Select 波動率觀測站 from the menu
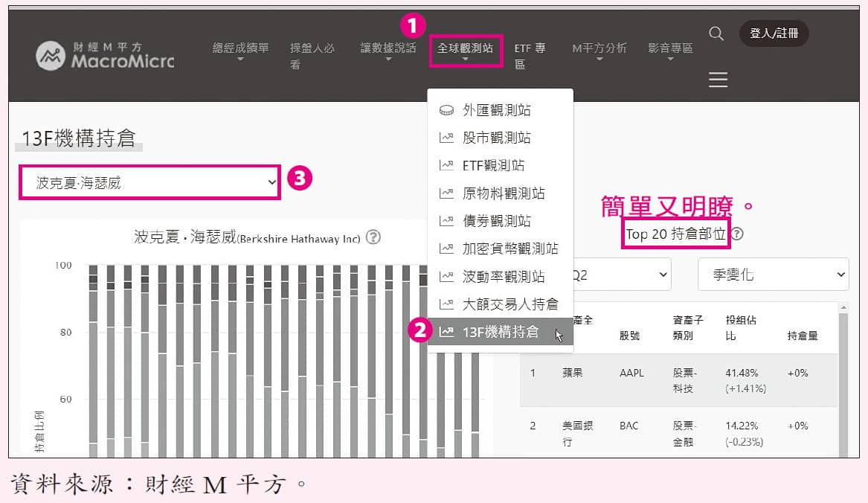Image resolution: width=868 pixels, height=503 pixels. tap(501, 277)
